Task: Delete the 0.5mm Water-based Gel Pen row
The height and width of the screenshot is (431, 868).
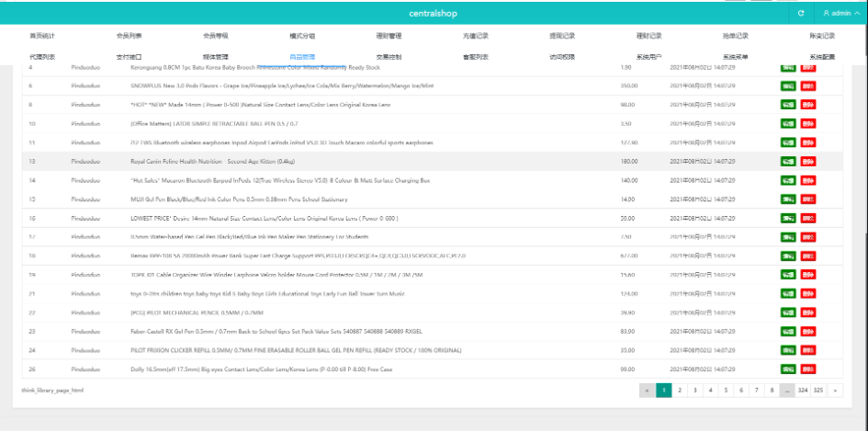Action: [x=808, y=237]
